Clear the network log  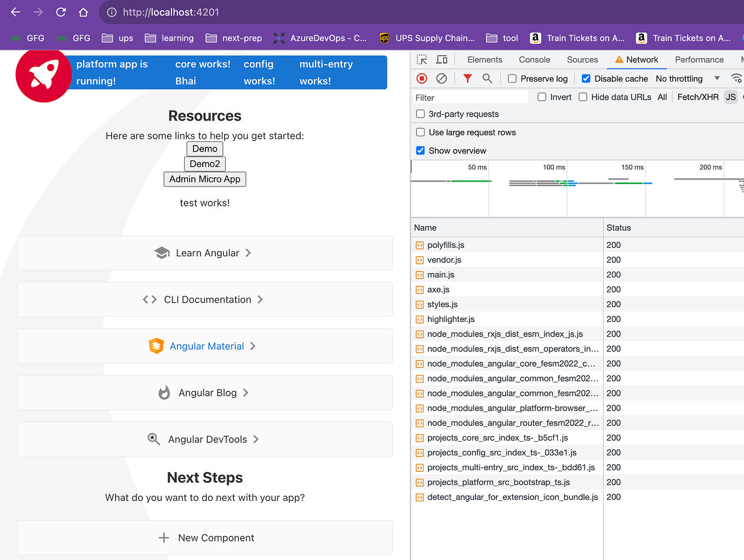click(x=442, y=78)
